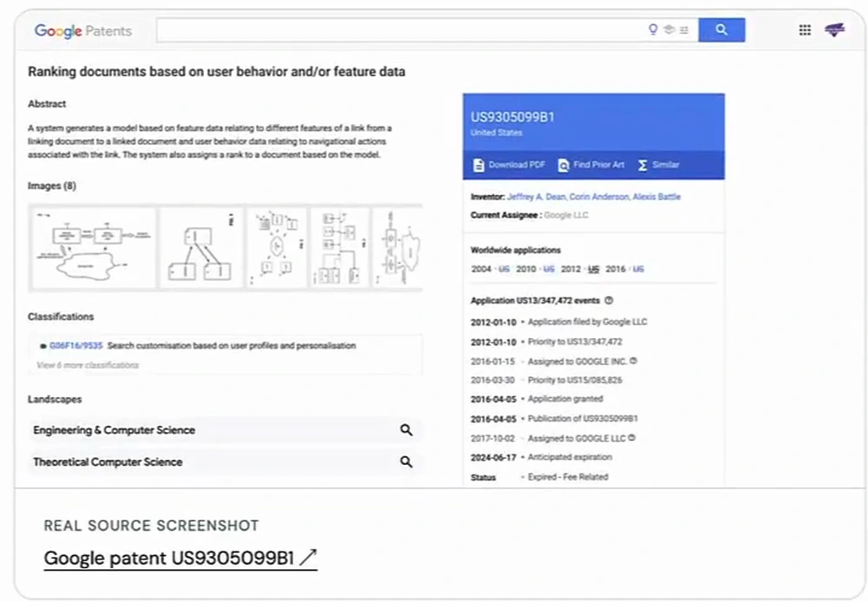The height and width of the screenshot is (602, 868).
Task: Search Engineering & Computer Science landscape magnifier
Action: 405,430
